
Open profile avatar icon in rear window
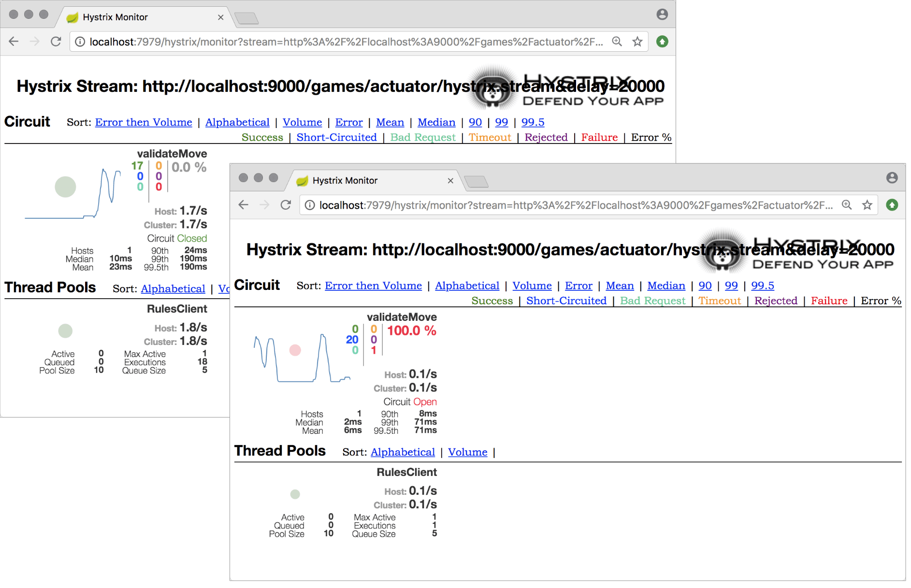[x=662, y=14]
